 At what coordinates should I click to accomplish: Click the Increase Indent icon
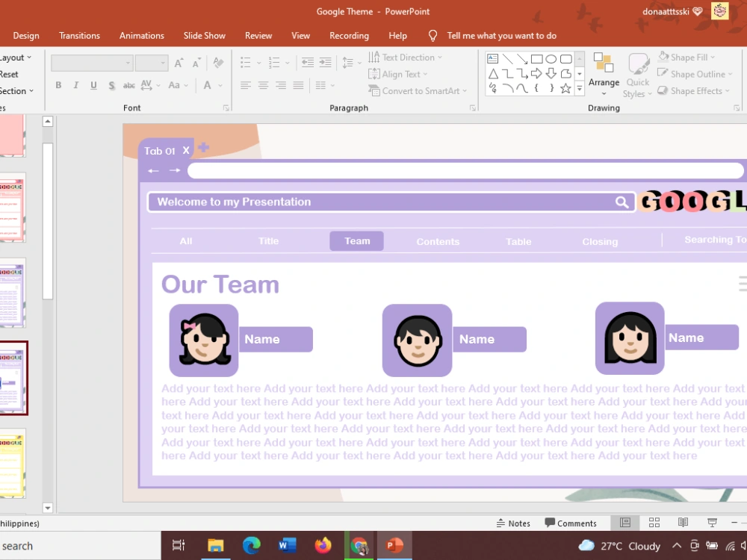pos(324,62)
